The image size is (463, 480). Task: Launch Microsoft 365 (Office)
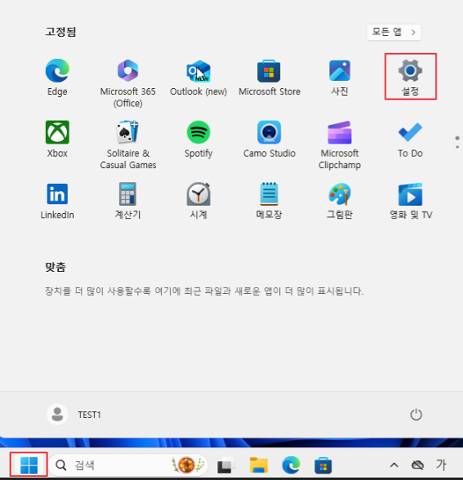tap(128, 83)
